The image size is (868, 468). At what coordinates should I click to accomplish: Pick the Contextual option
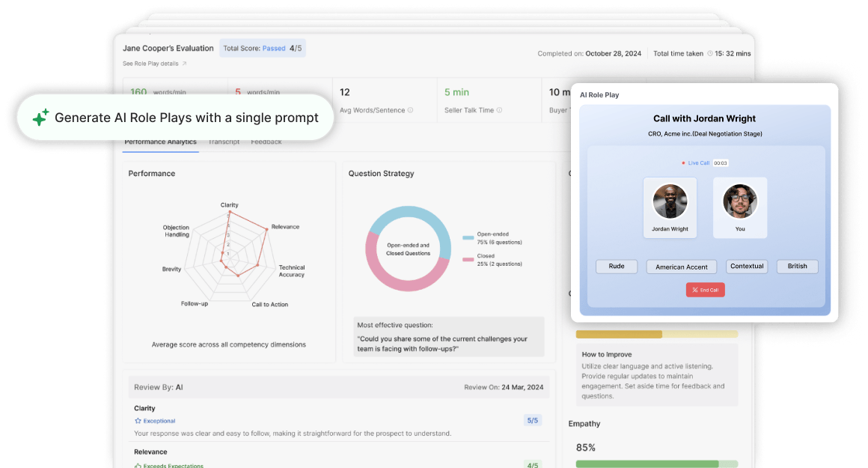pos(747,267)
